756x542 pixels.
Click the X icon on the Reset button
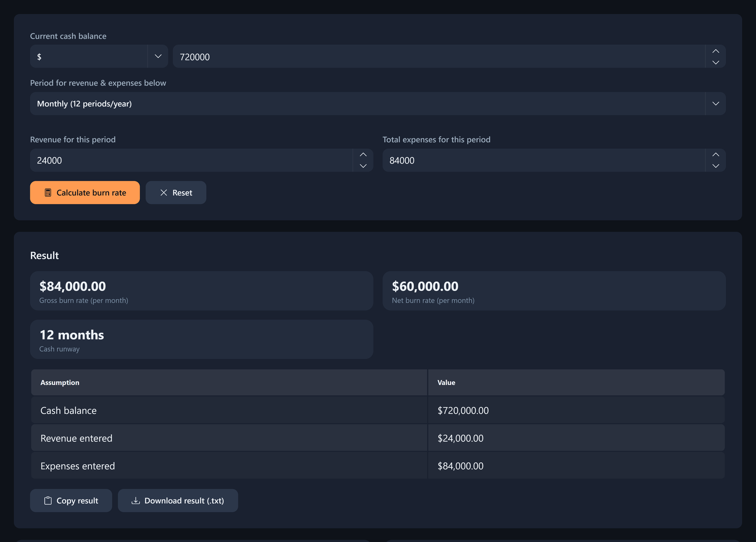tap(163, 192)
